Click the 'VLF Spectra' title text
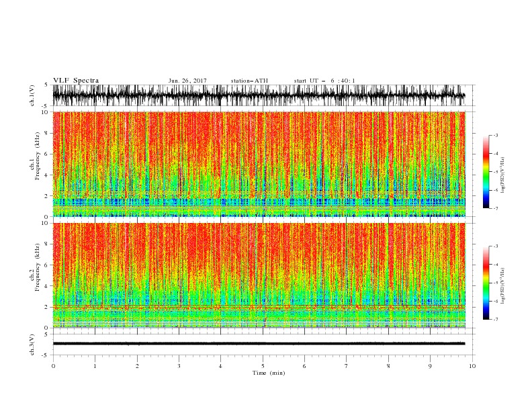The height and width of the screenshot is (411, 532). click(x=76, y=81)
